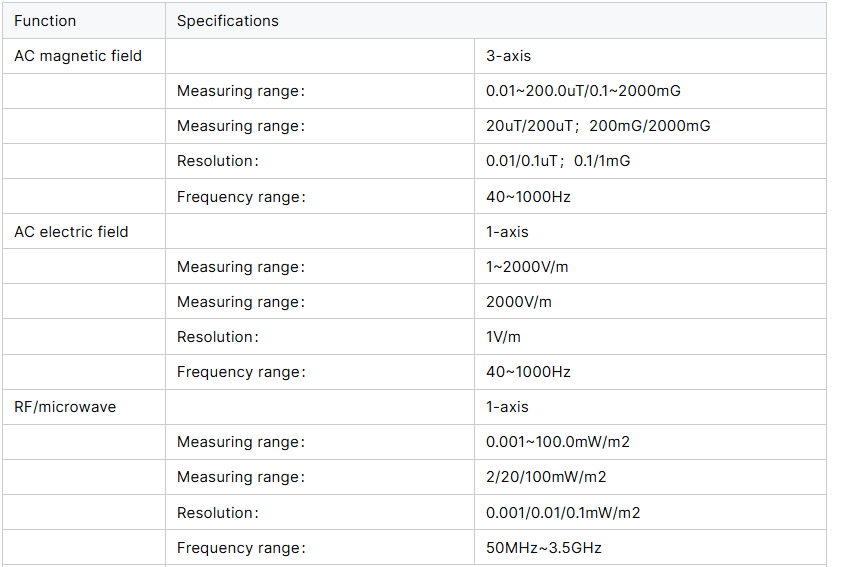The image size is (847, 567).
Task: Select the 0.001~100.0mW/m2 measuring range value
Action: 558,442
